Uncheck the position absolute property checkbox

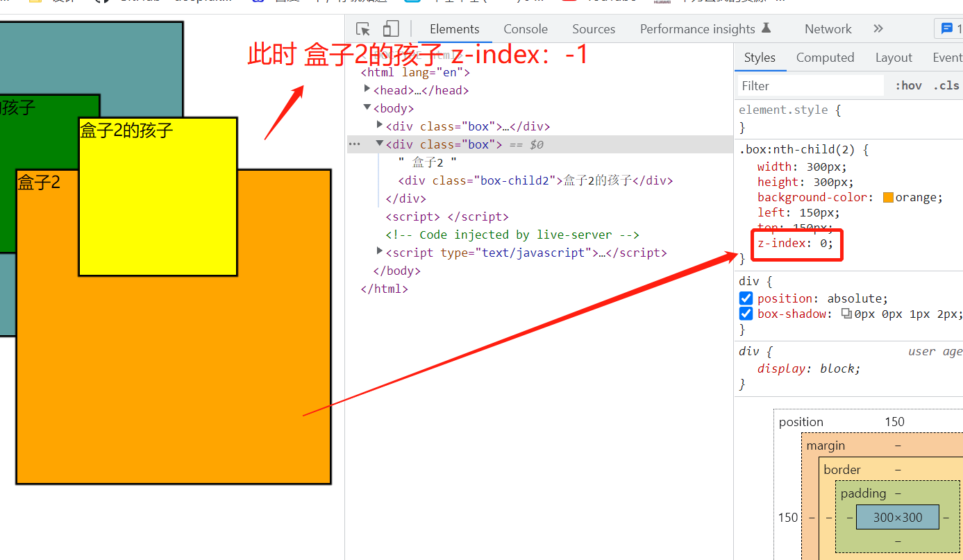746,298
